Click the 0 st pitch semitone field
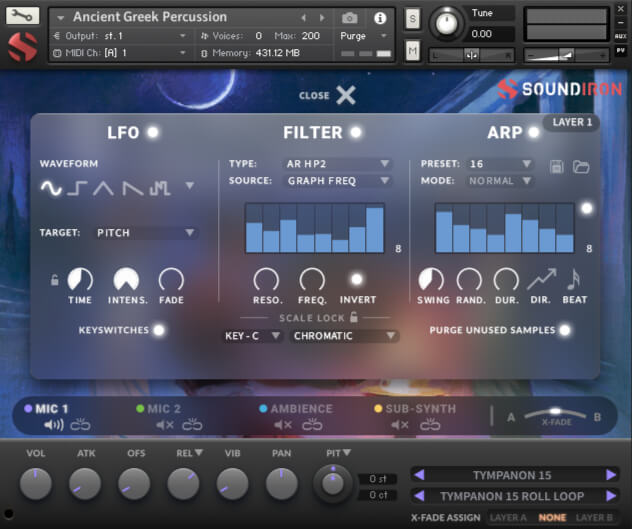The width and height of the screenshot is (632, 529). 378,479
